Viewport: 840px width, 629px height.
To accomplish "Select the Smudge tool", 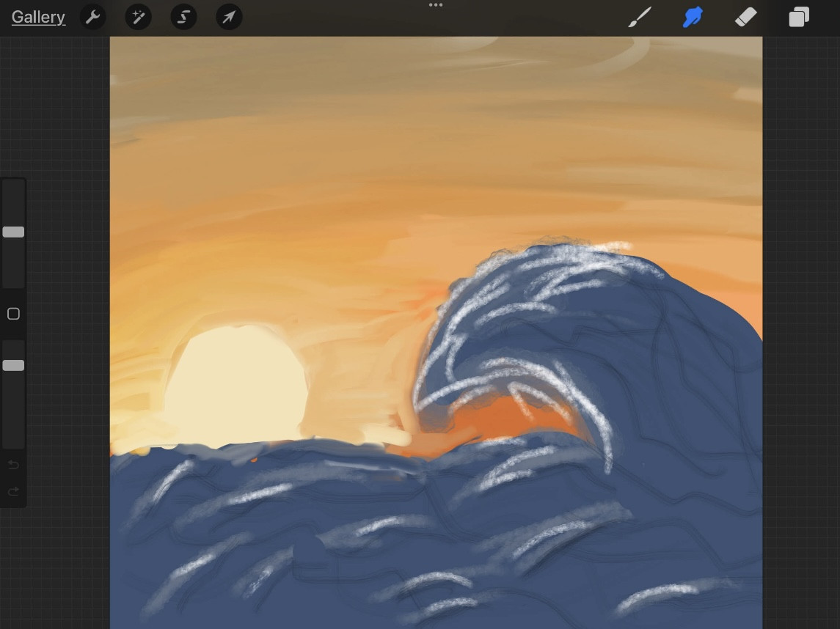I will pyautogui.click(x=693, y=17).
